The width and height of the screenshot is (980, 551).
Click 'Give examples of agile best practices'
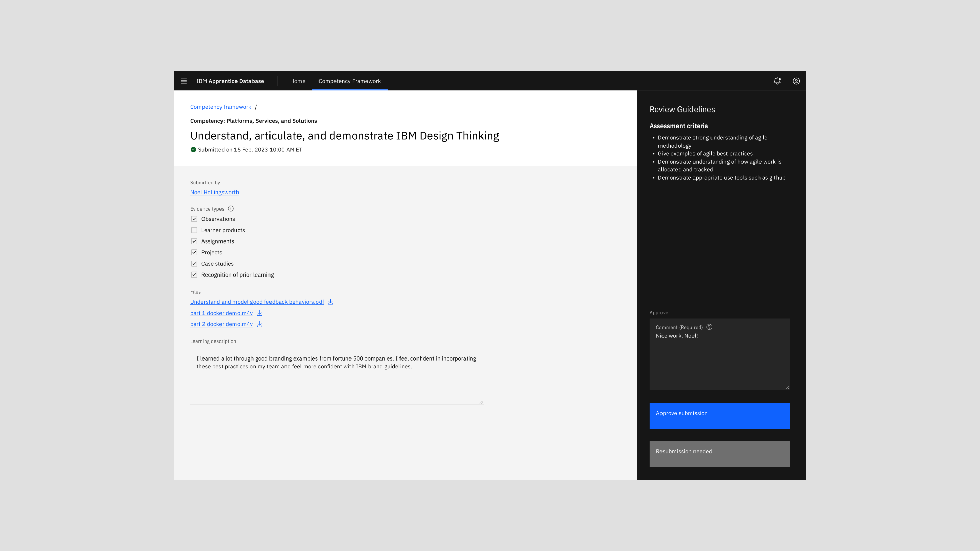coord(705,154)
